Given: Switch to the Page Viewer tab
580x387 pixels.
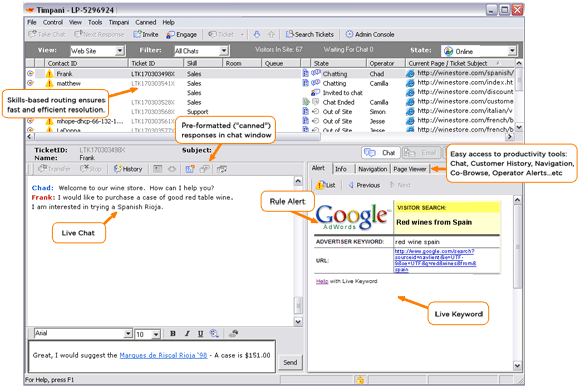Looking at the screenshot, I should (409, 169).
